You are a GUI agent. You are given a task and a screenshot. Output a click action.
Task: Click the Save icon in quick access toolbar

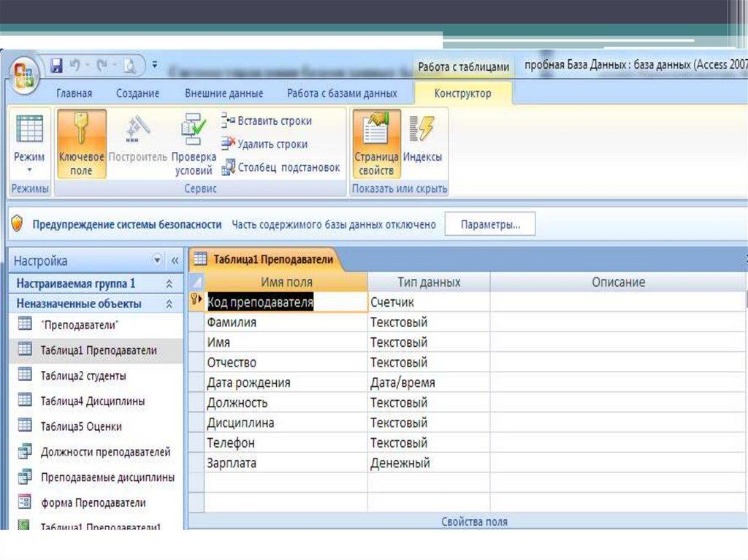tap(57, 66)
